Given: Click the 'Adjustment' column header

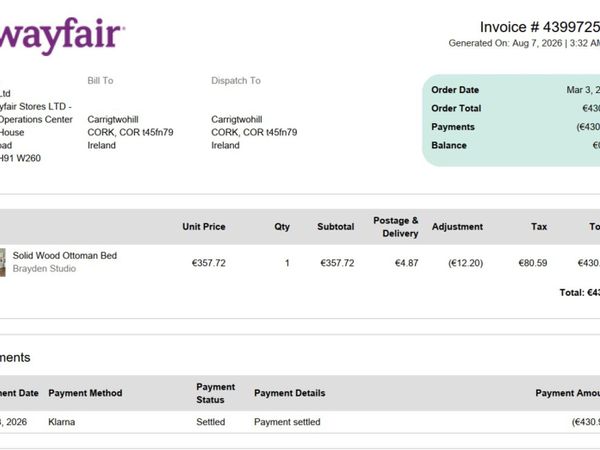Looking at the screenshot, I should point(457,227).
